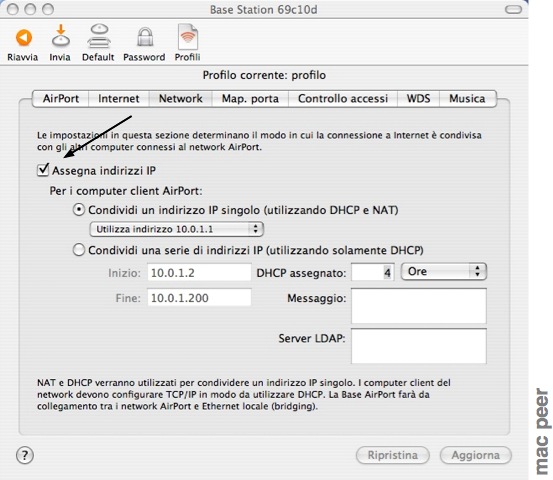Image resolution: width=553 pixels, height=480 pixels.
Task: Open help with the question mark button
Action: 25,455
